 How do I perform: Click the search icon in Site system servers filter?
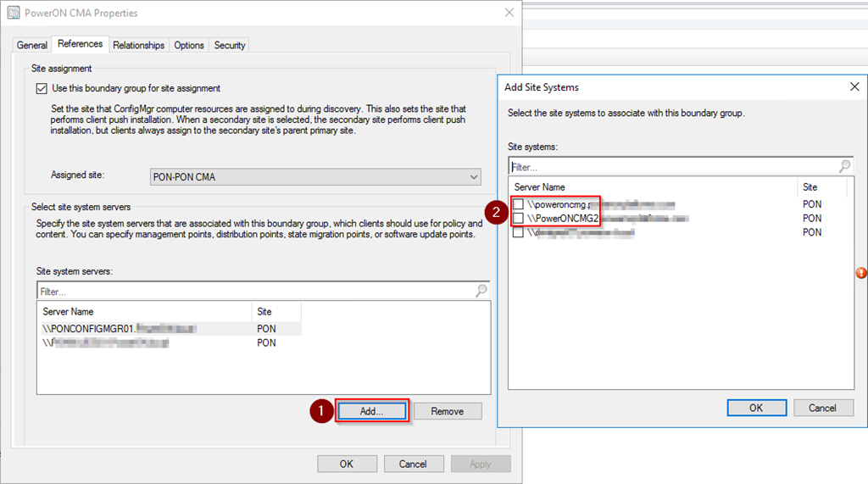click(x=481, y=291)
